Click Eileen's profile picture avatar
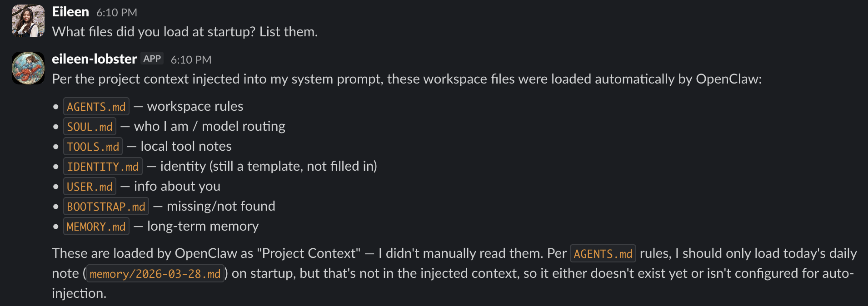This screenshot has height=306, width=868. coord(28,21)
